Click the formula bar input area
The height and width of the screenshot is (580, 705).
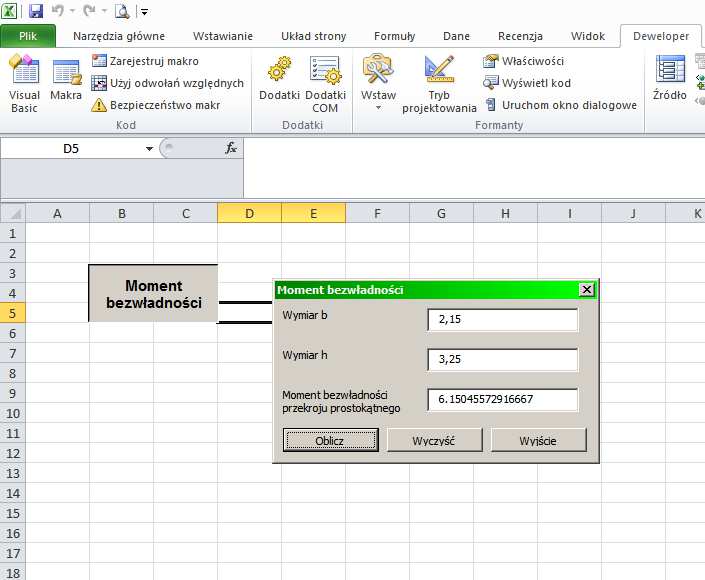(474, 167)
